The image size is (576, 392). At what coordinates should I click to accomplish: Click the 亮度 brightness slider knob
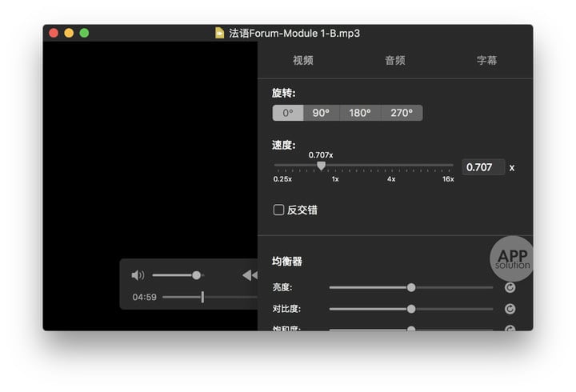(411, 287)
